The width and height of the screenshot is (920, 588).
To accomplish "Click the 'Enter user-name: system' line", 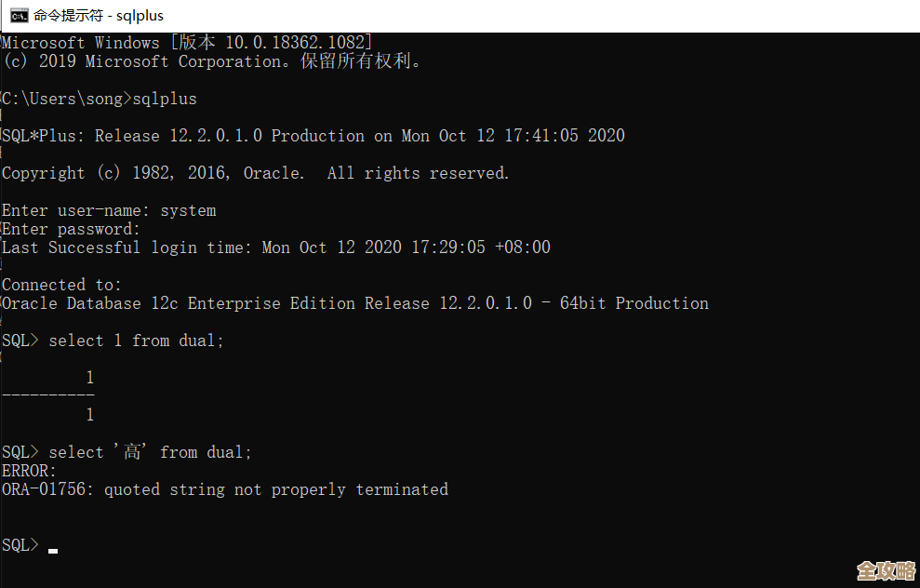I will click(109, 210).
